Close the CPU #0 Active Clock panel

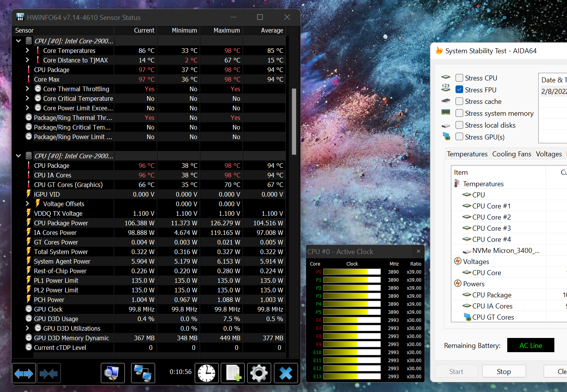(418, 251)
